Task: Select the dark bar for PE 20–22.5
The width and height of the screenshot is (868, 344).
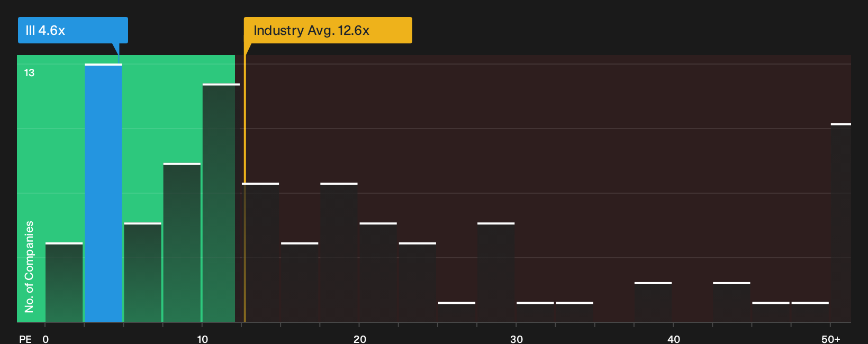Action: [378, 273]
